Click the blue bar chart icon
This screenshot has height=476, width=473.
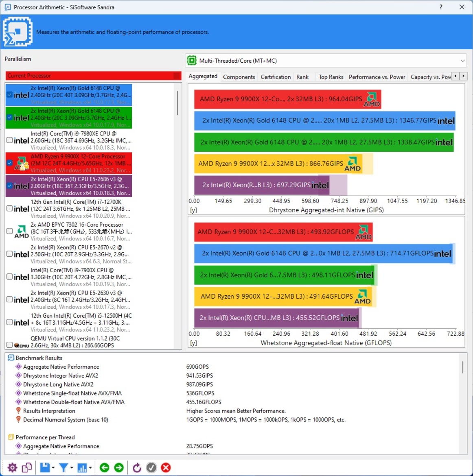pyautogui.click(x=82, y=467)
